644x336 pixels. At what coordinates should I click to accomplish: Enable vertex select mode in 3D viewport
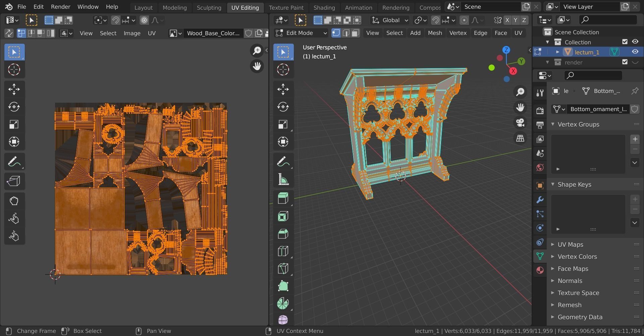336,33
